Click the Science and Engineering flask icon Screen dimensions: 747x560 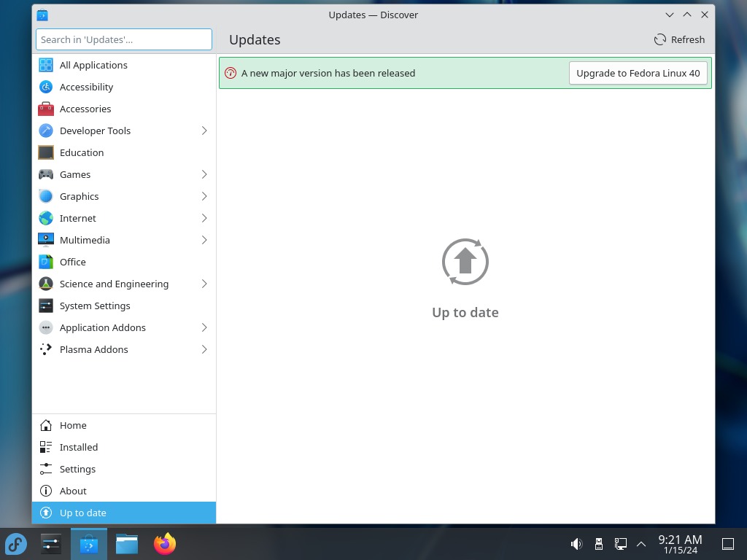point(46,284)
